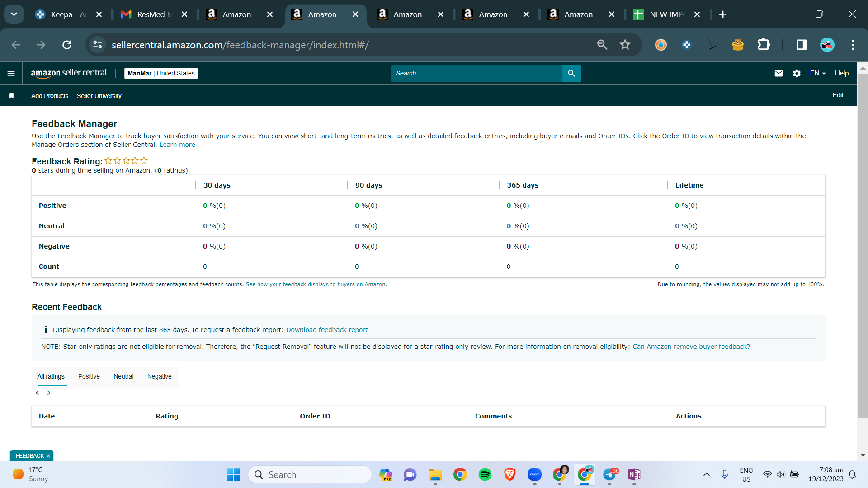Open Can Amazon remove buyer feedback link
The image size is (868, 488).
(x=691, y=347)
